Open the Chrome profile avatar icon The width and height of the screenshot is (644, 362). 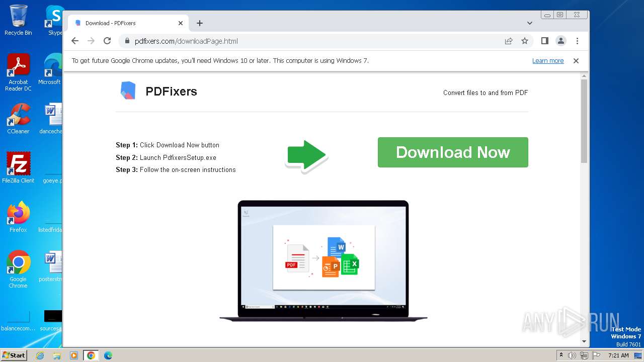pos(561,41)
